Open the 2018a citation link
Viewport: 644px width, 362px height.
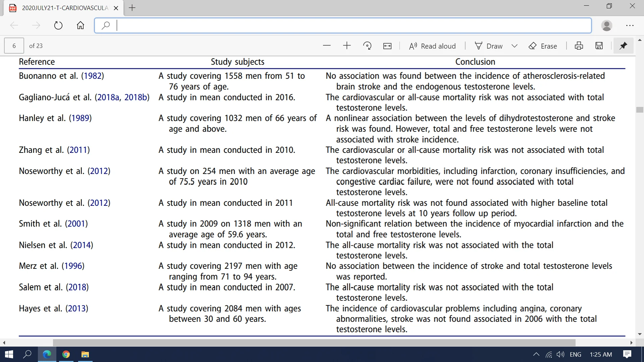pyautogui.click(x=108, y=98)
